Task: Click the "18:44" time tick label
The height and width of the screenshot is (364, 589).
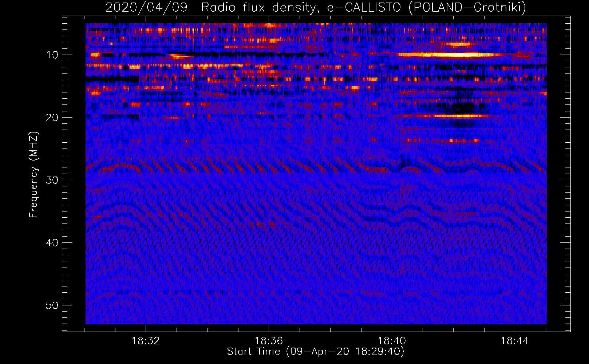Action: click(515, 341)
